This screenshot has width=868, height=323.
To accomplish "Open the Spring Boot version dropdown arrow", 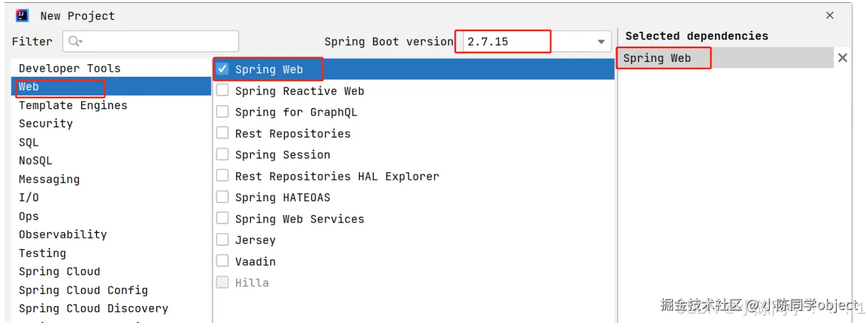I will click(601, 42).
